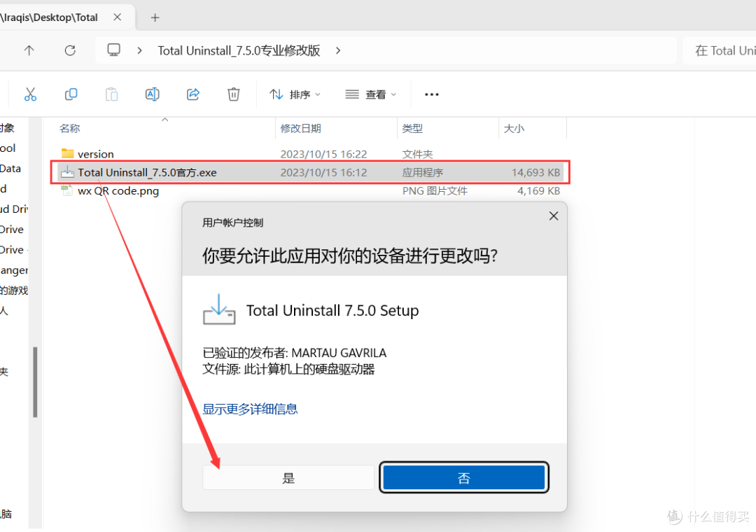Click the 4,169 KB size cell
Image resolution: width=756 pixels, height=532 pixels.
pos(538,191)
